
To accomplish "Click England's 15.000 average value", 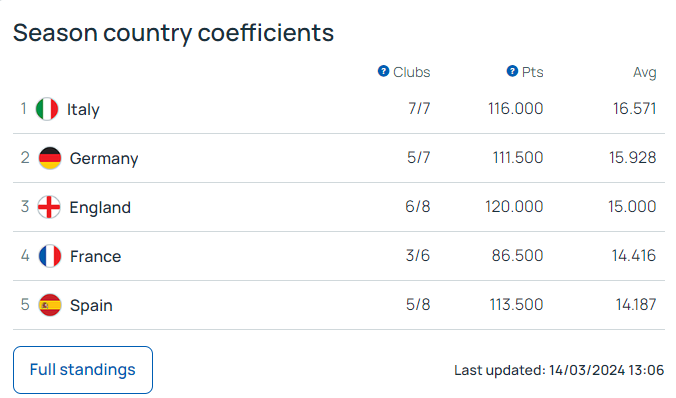I will coord(632,207).
